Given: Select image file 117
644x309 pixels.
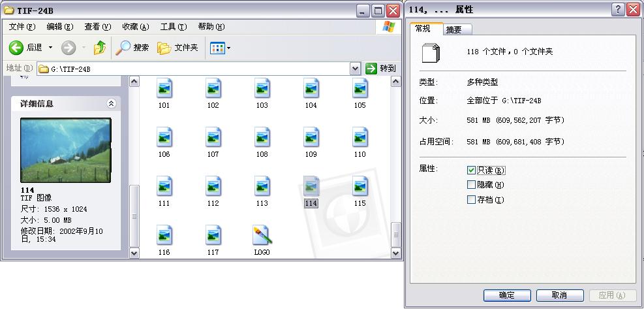Looking at the screenshot, I should (213, 240).
